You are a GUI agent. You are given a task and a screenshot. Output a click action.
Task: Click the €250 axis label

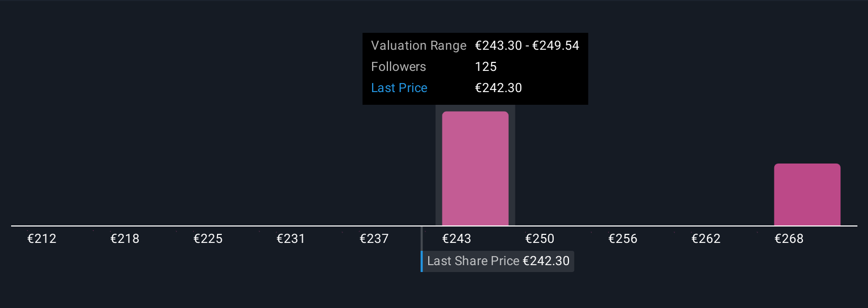[x=540, y=239]
